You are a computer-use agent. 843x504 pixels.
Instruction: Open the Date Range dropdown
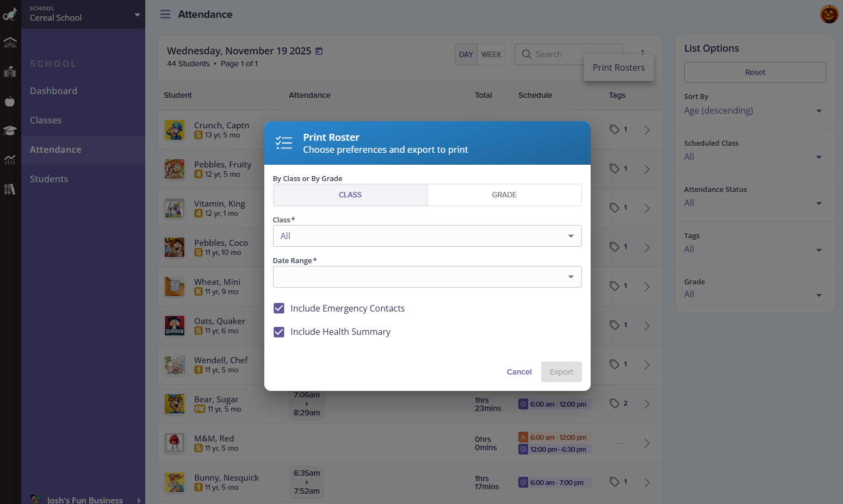[x=427, y=277]
